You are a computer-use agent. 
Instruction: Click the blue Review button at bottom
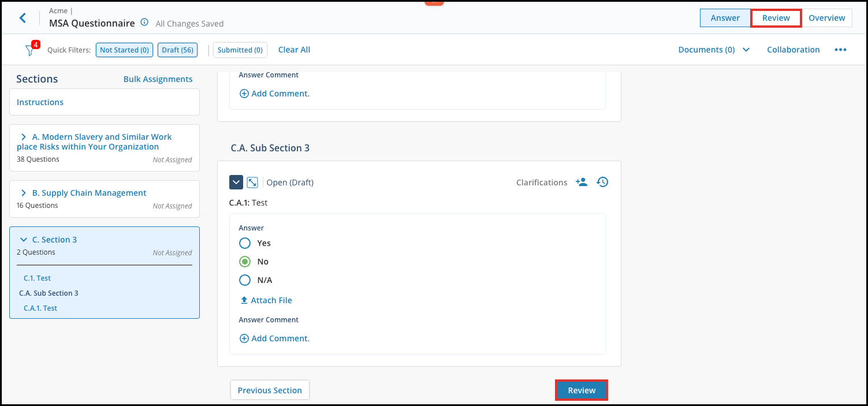(582, 390)
